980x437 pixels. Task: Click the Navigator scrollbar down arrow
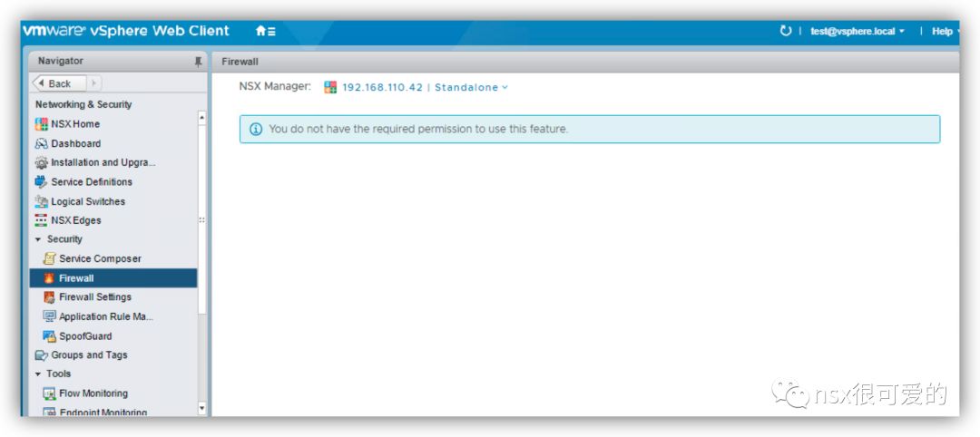(x=201, y=409)
